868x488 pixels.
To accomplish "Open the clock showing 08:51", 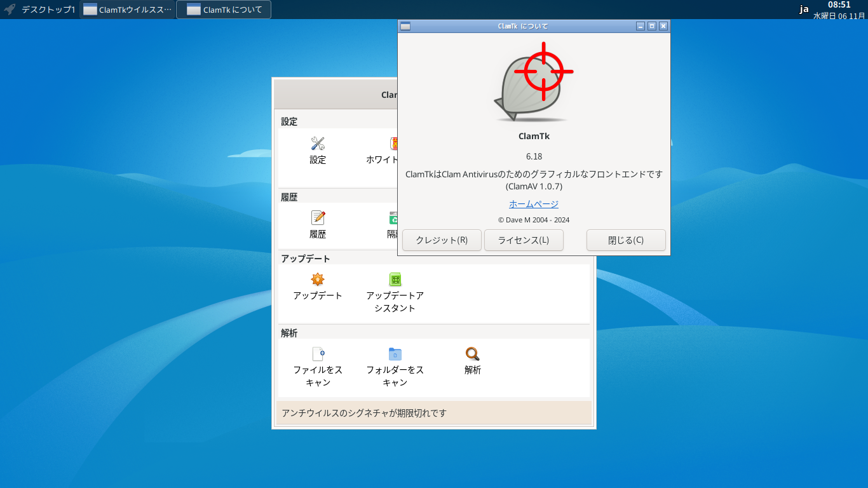I will click(839, 5).
